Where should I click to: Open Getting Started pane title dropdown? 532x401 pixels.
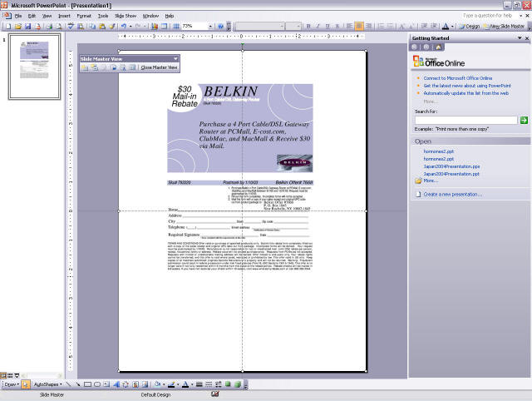520,38
